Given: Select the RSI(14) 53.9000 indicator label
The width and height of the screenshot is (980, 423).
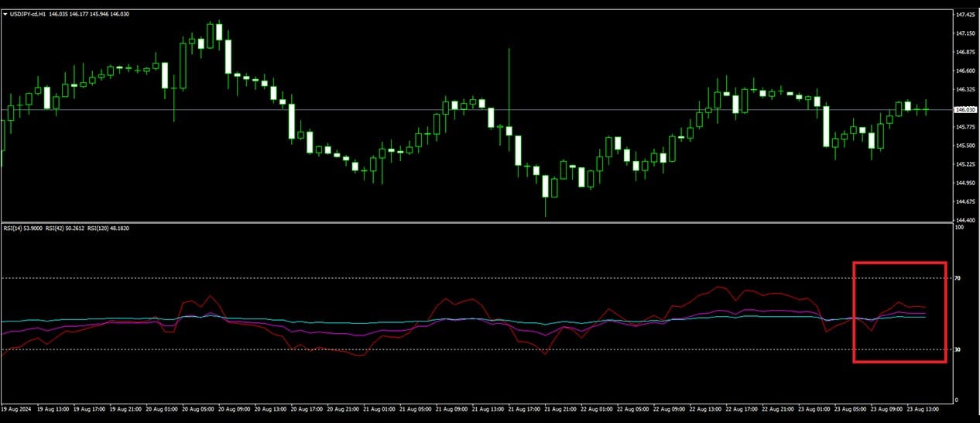Looking at the screenshot, I should (x=22, y=229).
